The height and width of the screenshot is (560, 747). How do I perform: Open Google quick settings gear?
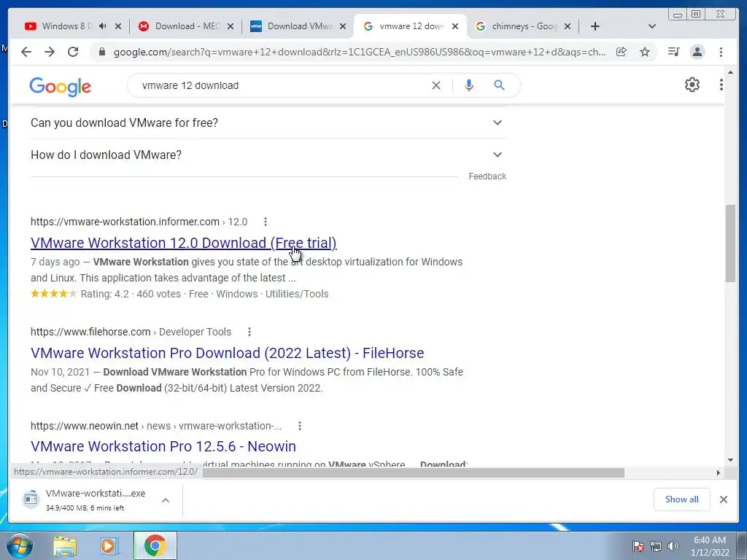click(692, 85)
